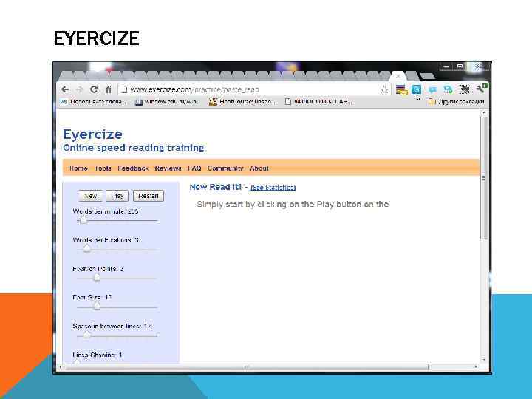Screen dimensions: 532x399
Task: Open the 'Пополняйте слова...' bookmark
Action: pyautogui.click(x=93, y=101)
